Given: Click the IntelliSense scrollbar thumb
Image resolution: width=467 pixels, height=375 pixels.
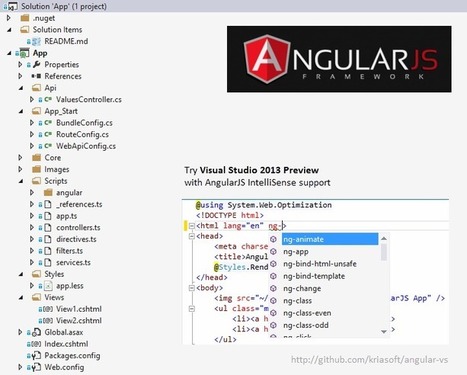Looking at the screenshot, I should coord(384,252).
